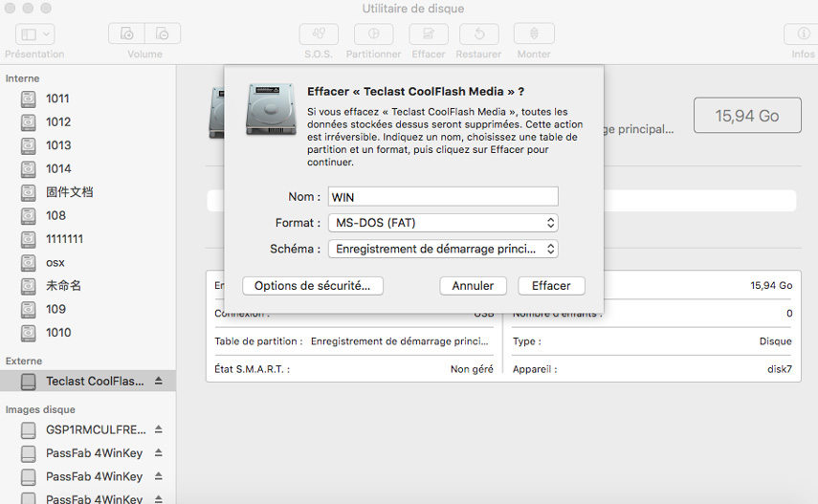Click the Infos toolbar icon
The image size is (818, 504).
(803, 33)
